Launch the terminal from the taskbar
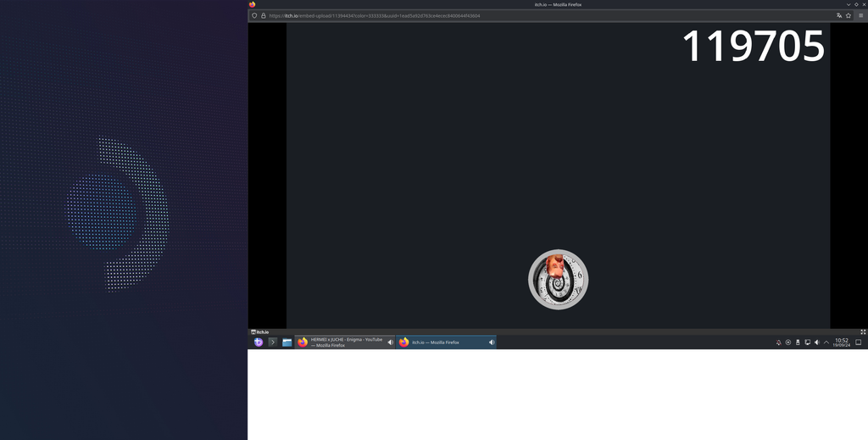 pyautogui.click(x=273, y=343)
